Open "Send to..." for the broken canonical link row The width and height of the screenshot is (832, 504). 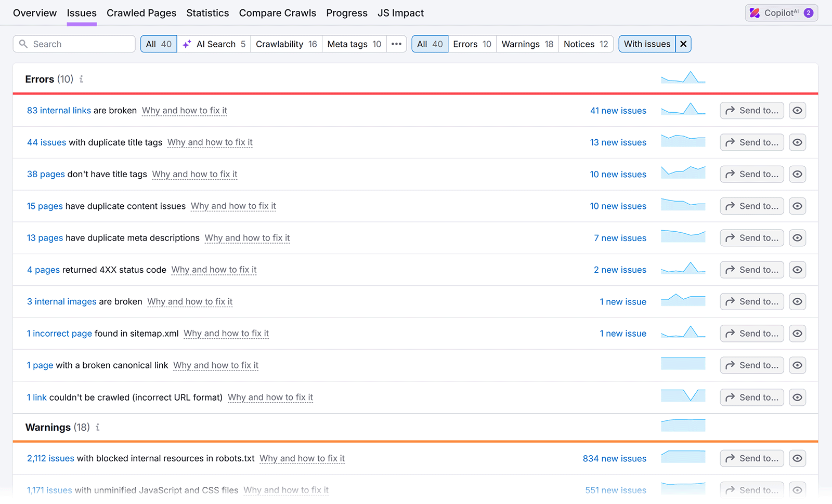[751, 365]
